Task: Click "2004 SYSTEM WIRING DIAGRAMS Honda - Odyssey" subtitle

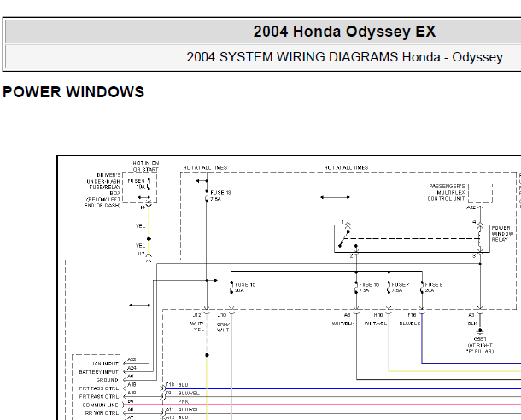Action: pyautogui.click(x=344, y=57)
